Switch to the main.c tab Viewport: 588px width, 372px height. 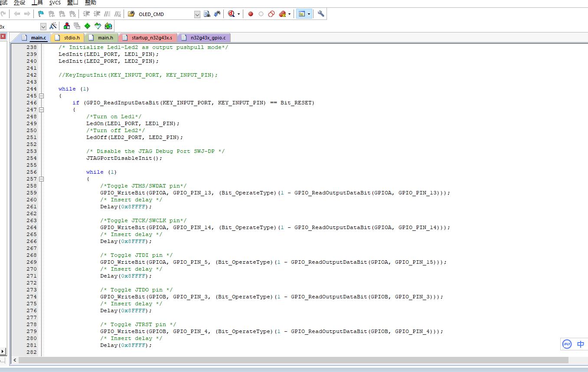(34, 38)
